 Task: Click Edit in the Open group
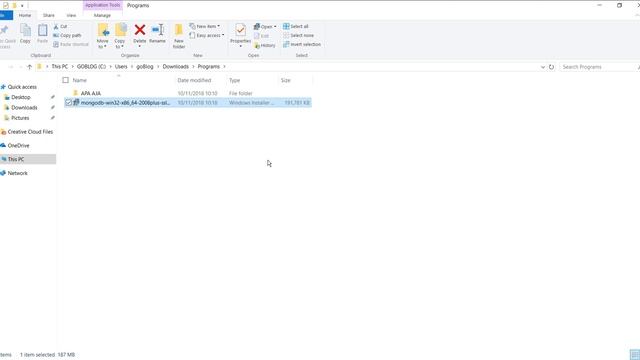261,36
